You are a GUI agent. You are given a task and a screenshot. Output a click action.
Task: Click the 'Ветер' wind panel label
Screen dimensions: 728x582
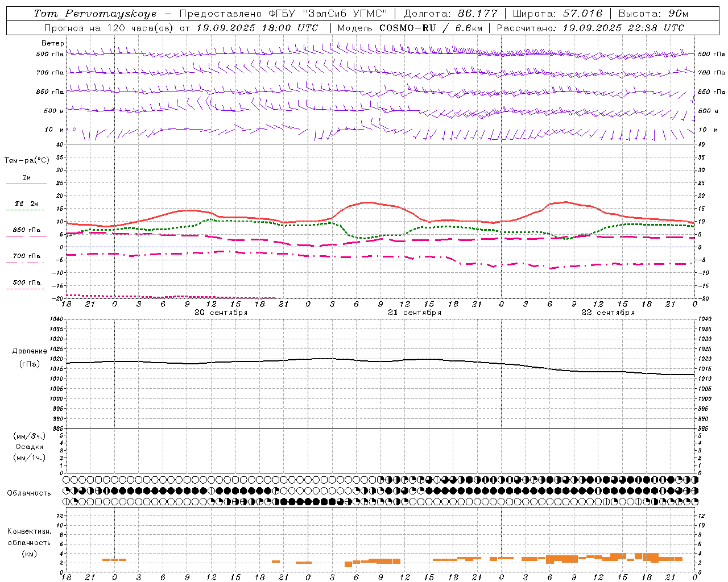tap(52, 43)
